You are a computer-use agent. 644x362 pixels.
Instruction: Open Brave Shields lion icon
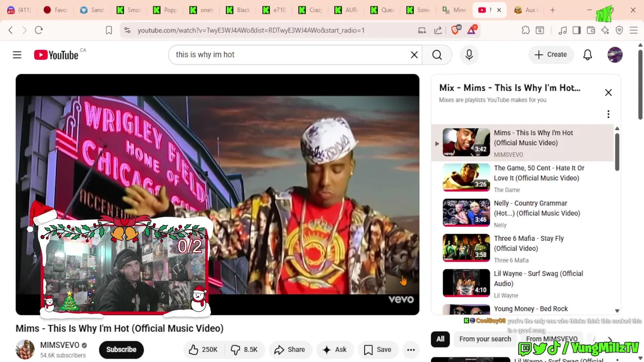tap(455, 30)
